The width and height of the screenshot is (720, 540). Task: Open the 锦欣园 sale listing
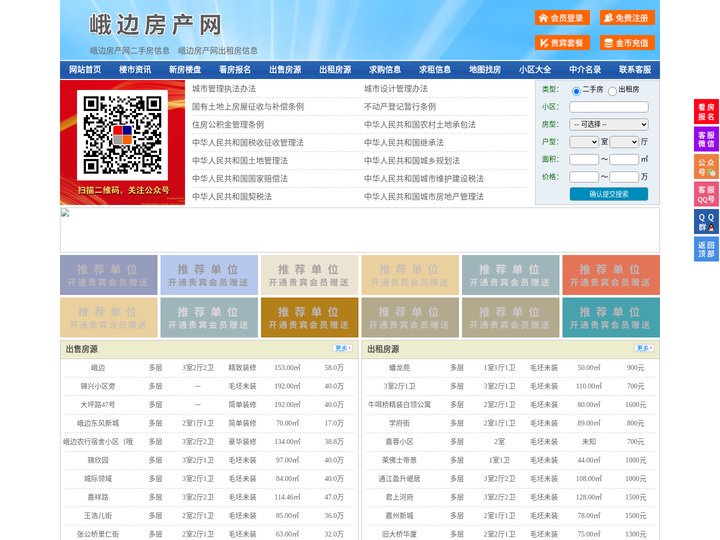click(x=98, y=460)
